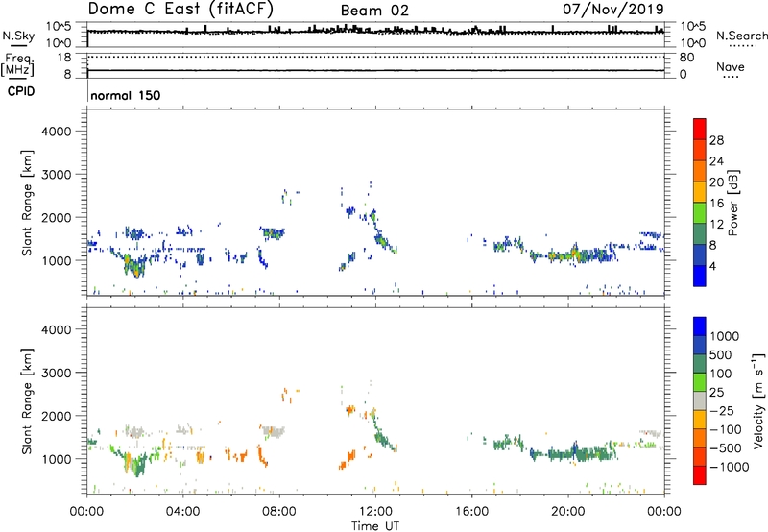768x532 pixels.
Task: Click the '12:00' time axis label
Action: [x=375, y=512]
